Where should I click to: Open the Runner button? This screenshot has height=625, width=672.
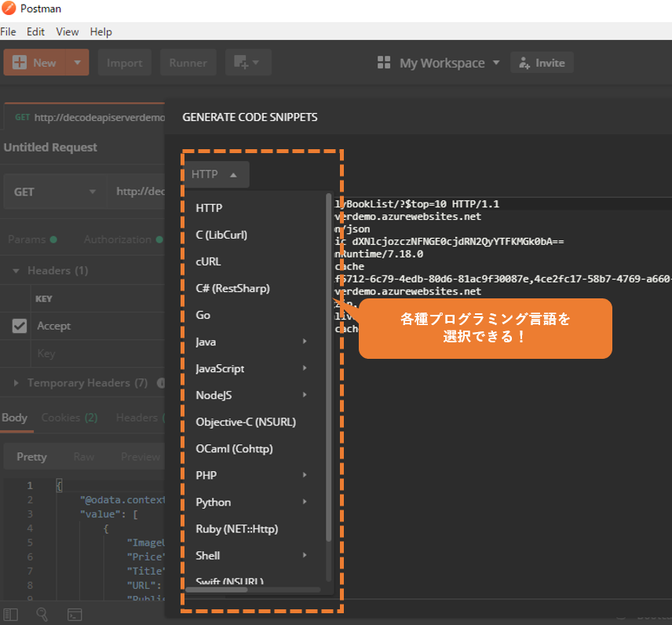[x=188, y=63]
